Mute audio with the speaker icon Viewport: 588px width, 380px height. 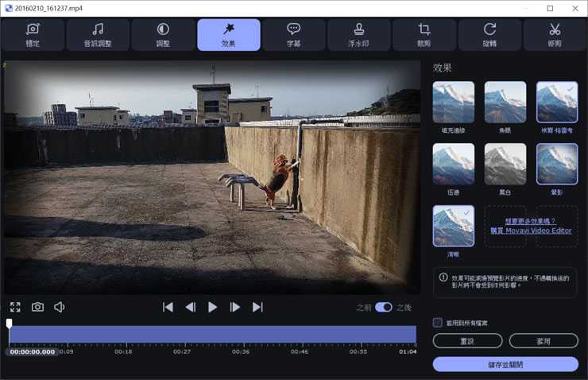click(x=60, y=307)
